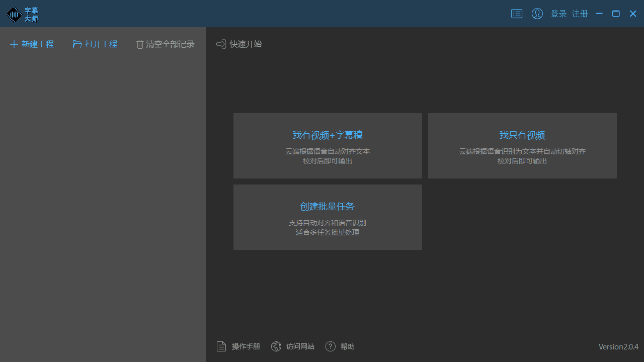
Task: Maximize the application window
Action: [x=616, y=14]
